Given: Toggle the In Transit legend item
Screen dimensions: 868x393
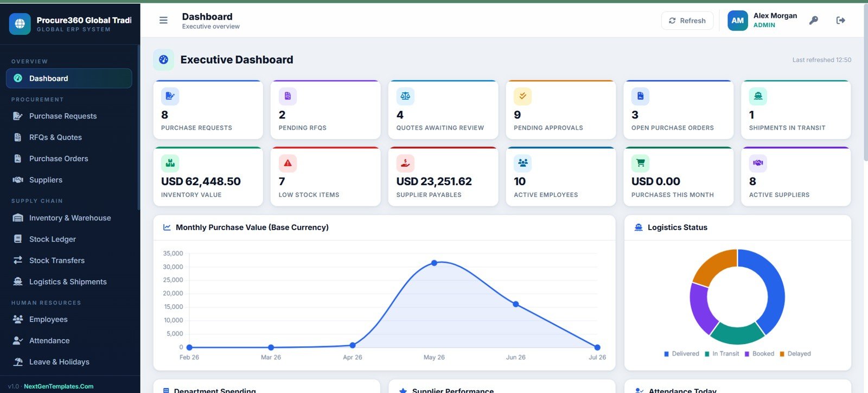Looking at the screenshot, I should 722,354.
